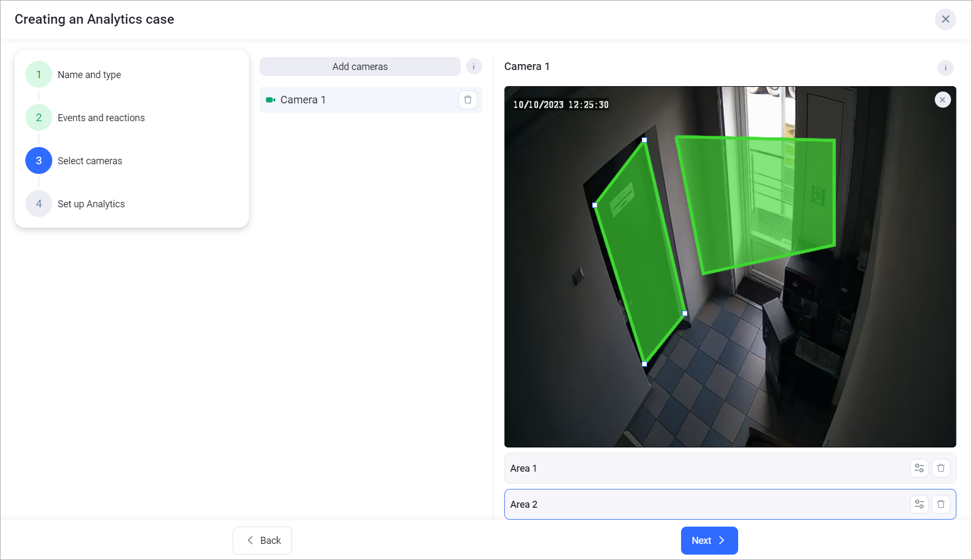Click info icon in Camera 1 header

coord(945,68)
